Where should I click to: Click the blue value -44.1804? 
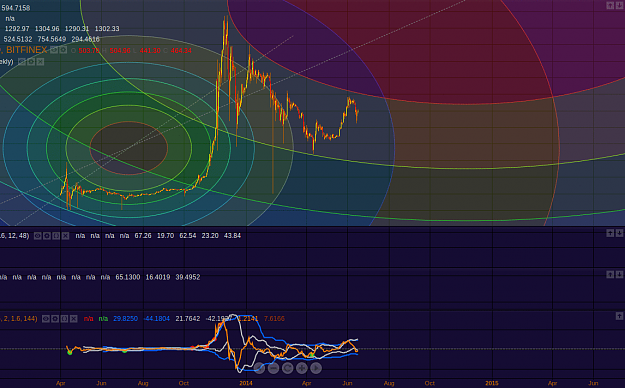tap(157, 319)
